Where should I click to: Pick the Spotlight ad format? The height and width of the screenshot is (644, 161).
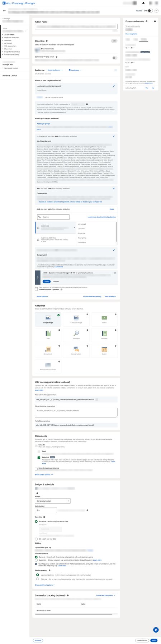tap(76, 335)
